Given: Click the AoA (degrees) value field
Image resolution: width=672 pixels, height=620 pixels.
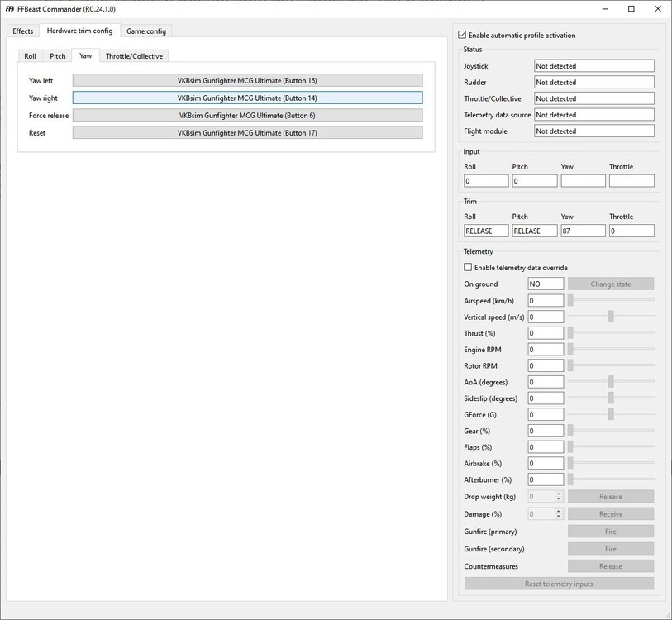Looking at the screenshot, I should [x=546, y=382].
